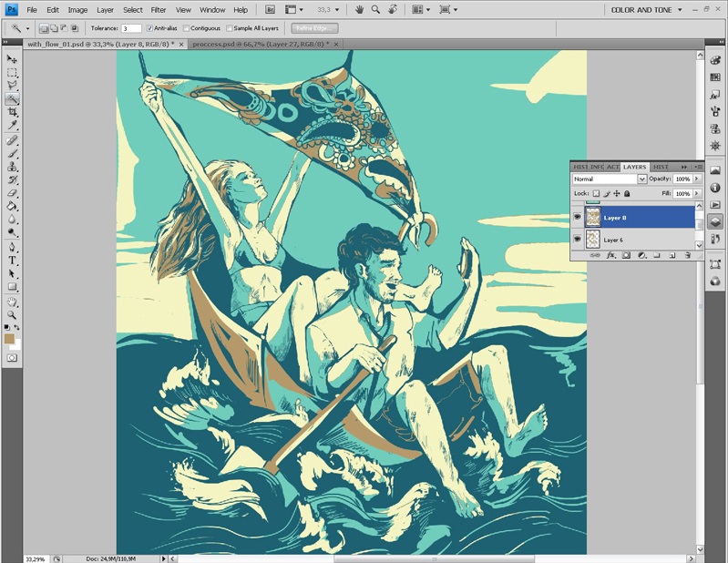This screenshot has height=563, width=728.
Task: Click the foreground color swatch
Action: coord(9,338)
